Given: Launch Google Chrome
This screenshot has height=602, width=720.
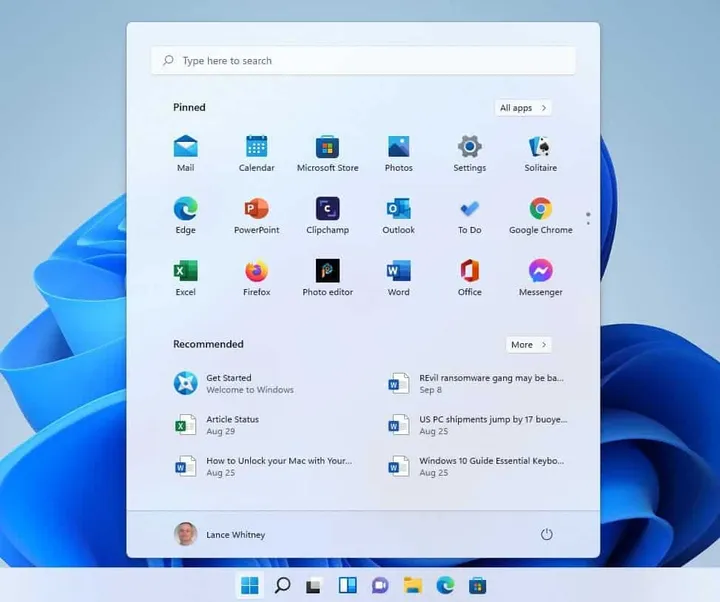Looking at the screenshot, I should point(540,215).
